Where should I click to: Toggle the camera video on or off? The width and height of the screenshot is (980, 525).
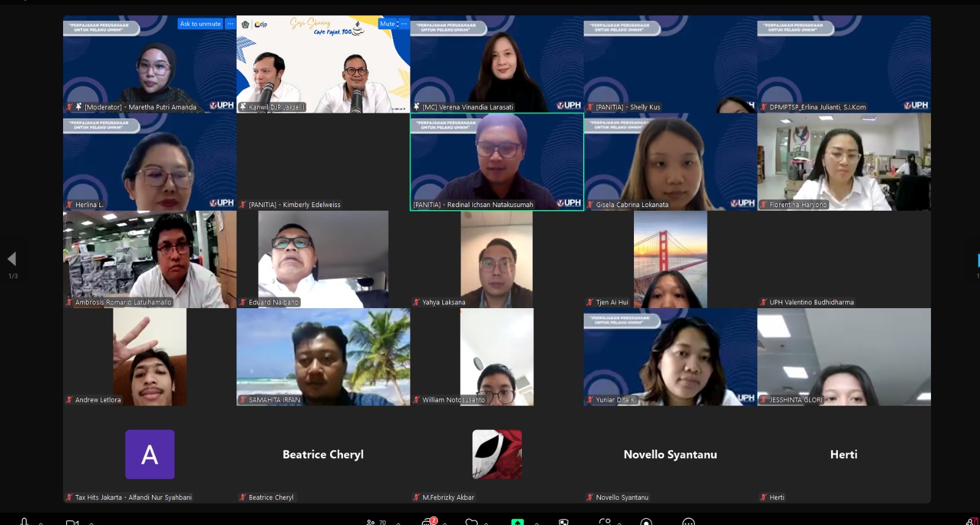72,522
